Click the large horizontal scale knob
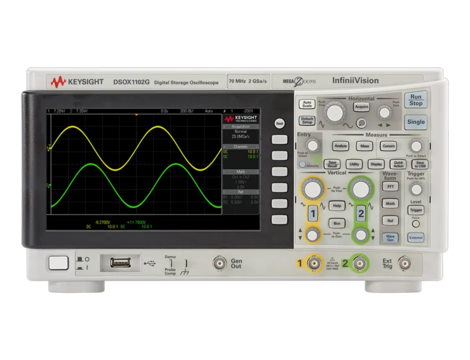 [335, 113]
